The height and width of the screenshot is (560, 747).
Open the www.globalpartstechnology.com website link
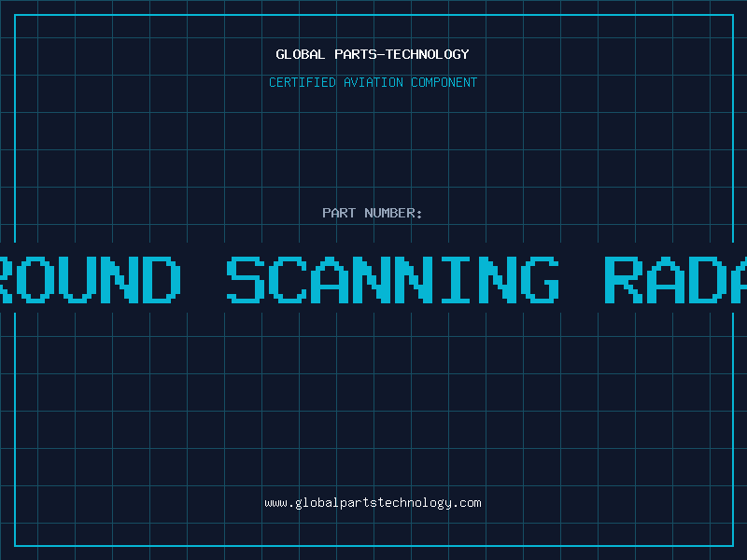pyautogui.click(x=373, y=502)
